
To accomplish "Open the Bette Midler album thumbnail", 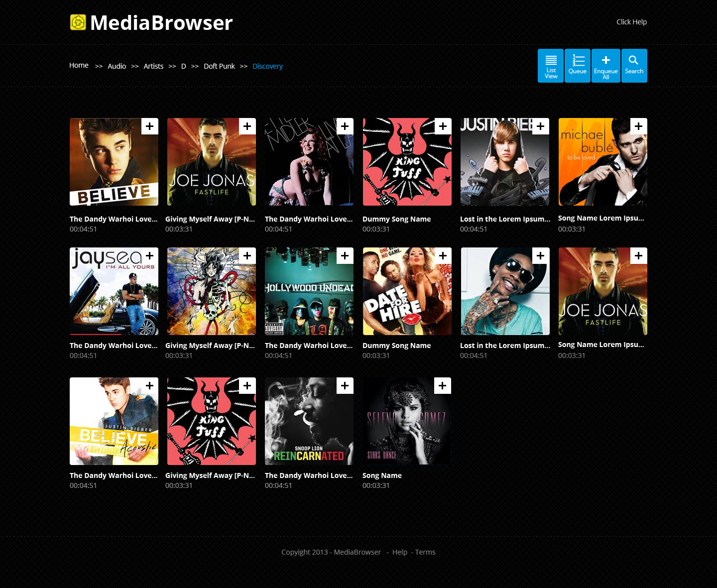I will pos(309,162).
